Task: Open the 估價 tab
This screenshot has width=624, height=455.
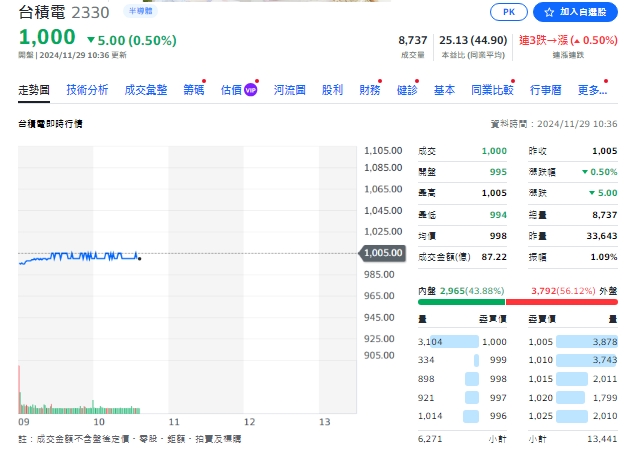Action: point(231,90)
